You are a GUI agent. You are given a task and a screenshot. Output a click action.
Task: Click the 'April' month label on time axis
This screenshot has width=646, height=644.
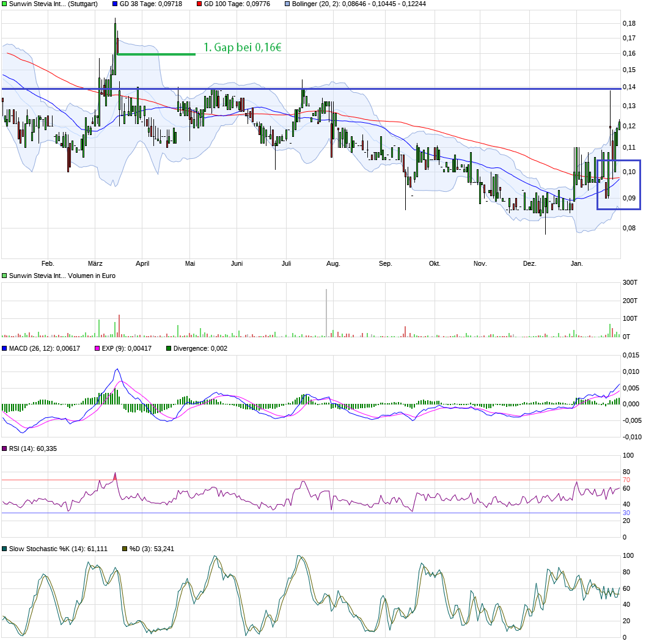[142, 263]
